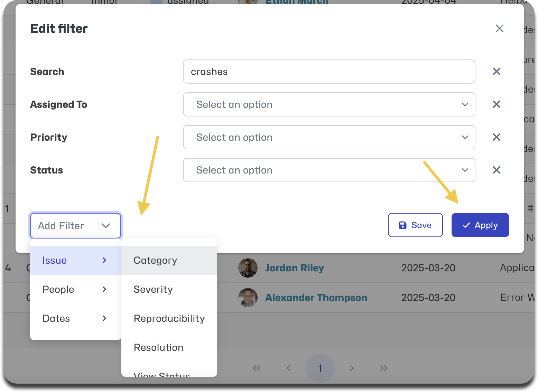Go to the last page arrows
Image resolution: width=538 pixels, height=392 pixels.
pyautogui.click(x=383, y=368)
